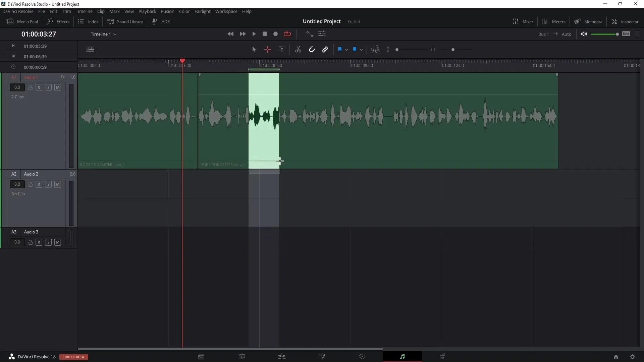Open the Fairlight menu
Image resolution: width=644 pixels, height=362 pixels.
pos(202,11)
